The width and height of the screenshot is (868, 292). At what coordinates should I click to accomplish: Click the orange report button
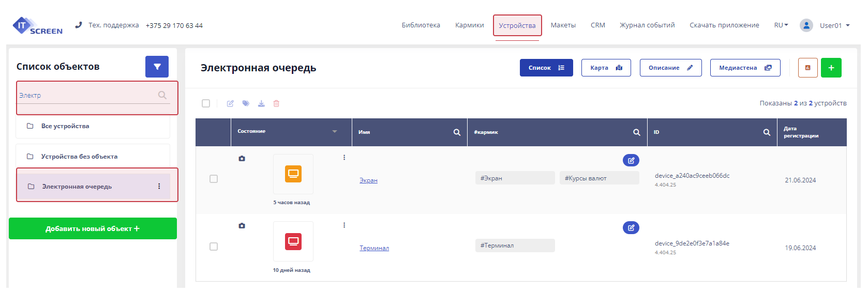coord(808,68)
